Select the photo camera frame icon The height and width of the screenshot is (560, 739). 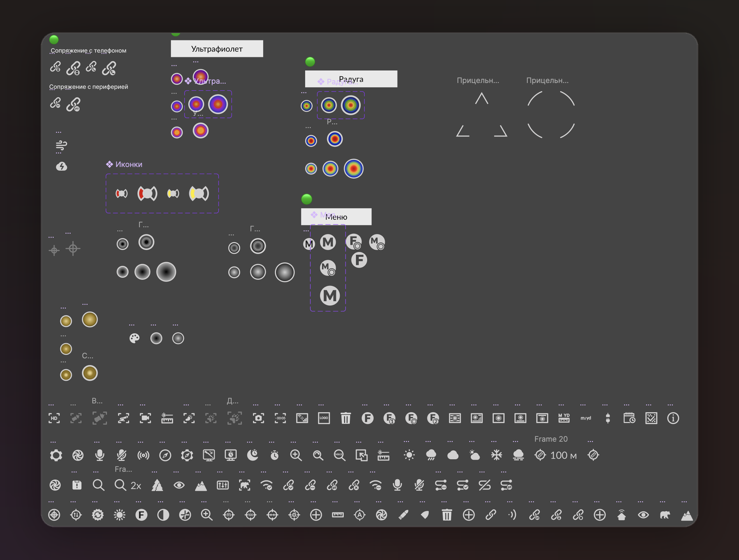(258, 418)
